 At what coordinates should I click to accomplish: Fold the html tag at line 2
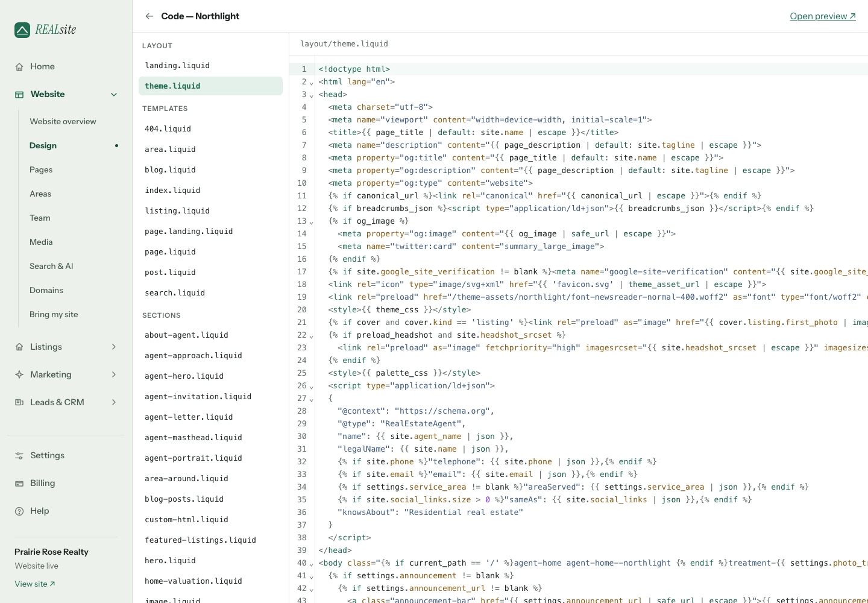pyautogui.click(x=312, y=83)
